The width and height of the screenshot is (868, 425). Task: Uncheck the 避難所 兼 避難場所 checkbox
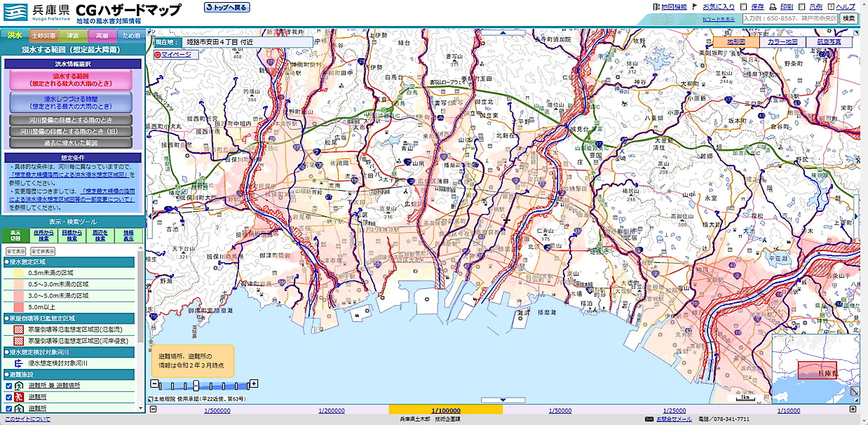(x=8, y=386)
